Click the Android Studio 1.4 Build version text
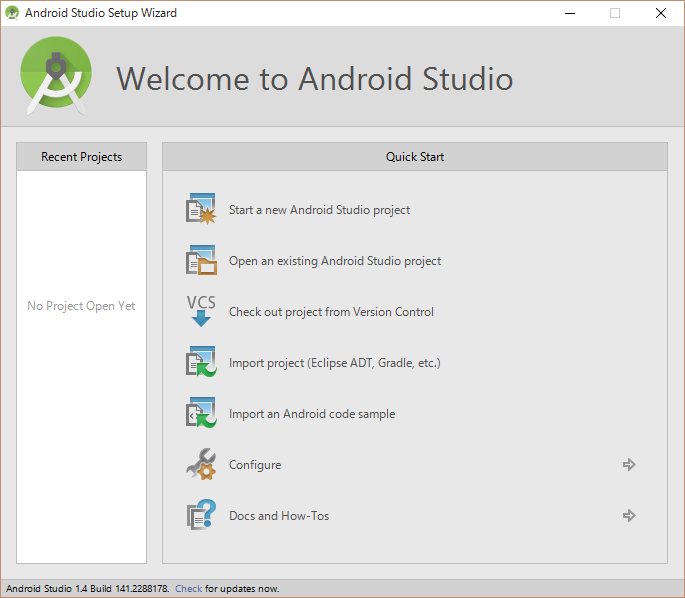This screenshot has height=598, width=685. coord(87,588)
